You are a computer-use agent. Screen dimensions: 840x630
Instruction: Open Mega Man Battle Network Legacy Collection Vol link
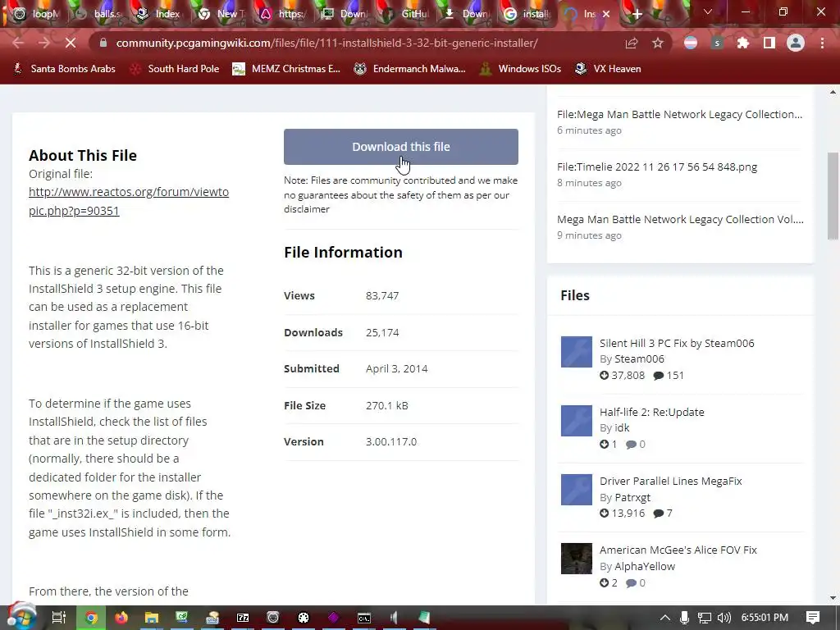click(680, 219)
